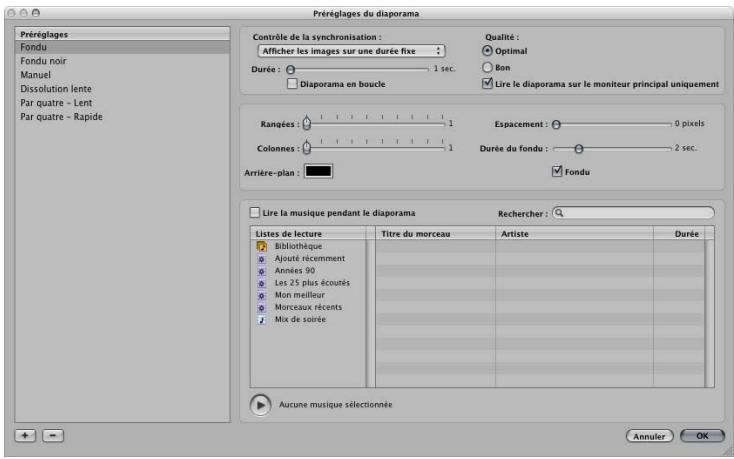
Task: Click the magnifier icon in Rechercher field
Action: point(559,213)
